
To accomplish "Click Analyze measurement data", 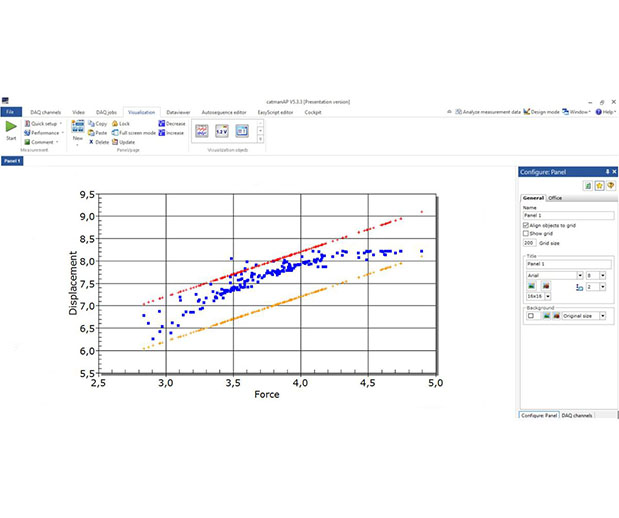I will tap(487, 112).
